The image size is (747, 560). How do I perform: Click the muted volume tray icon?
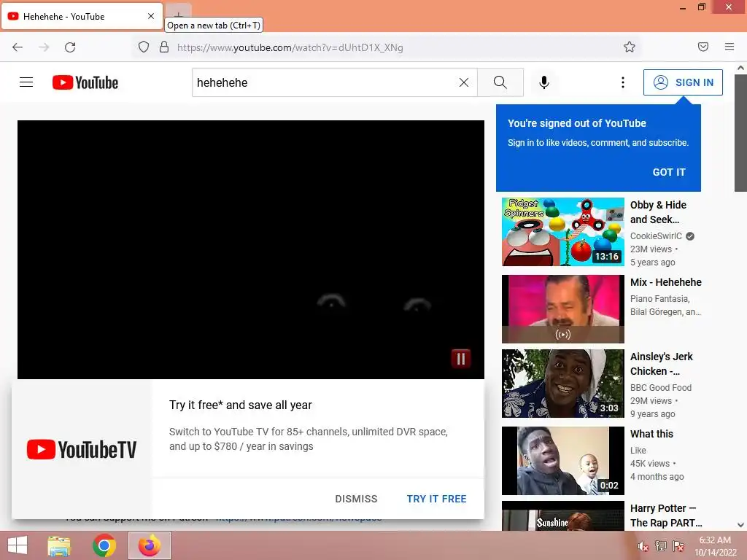(x=643, y=546)
